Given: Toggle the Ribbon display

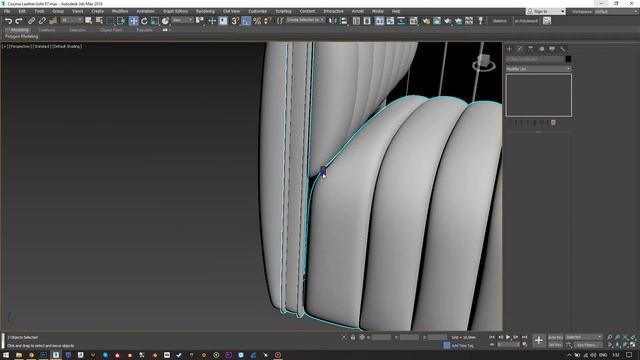Looking at the screenshot, I should 380,21.
